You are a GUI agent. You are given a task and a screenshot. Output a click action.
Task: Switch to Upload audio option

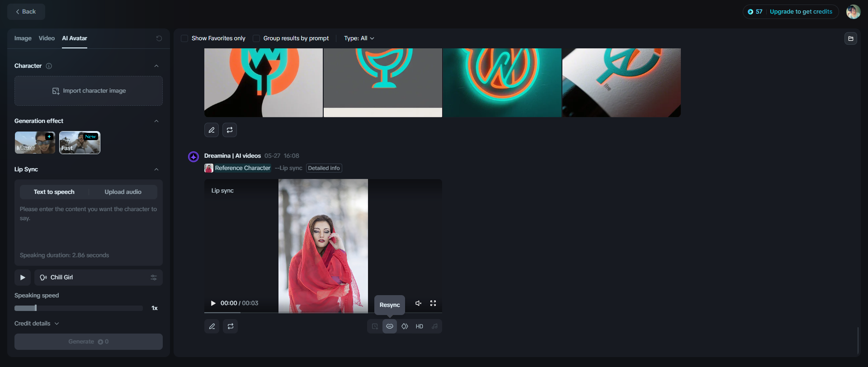click(123, 192)
